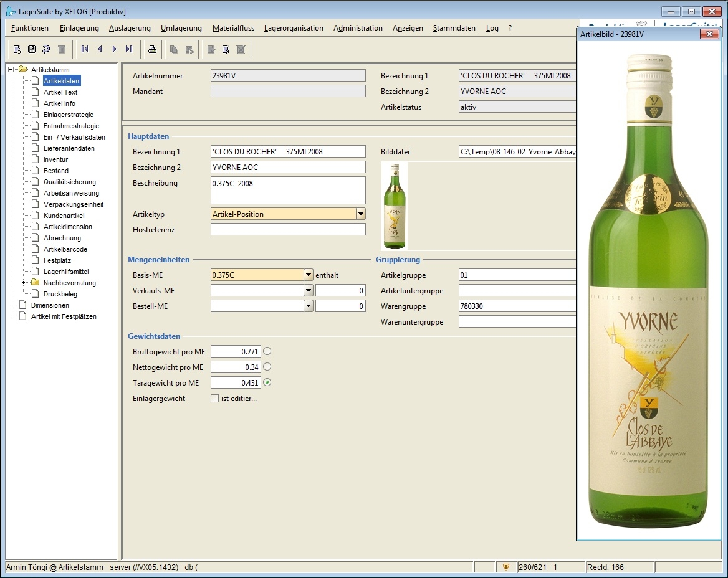Select Artikel mit Festplätzen in the tree
This screenshot has width=728, height=578.
64,316
